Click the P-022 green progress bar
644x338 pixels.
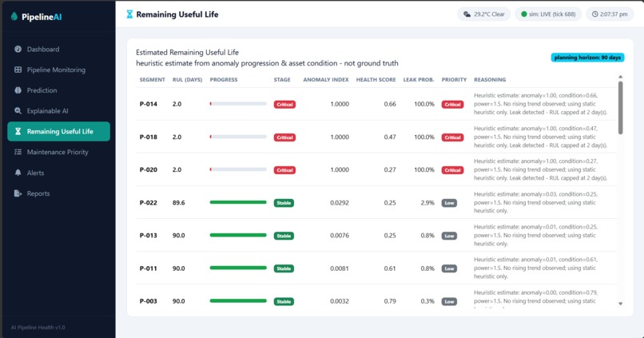coord(238,202)
